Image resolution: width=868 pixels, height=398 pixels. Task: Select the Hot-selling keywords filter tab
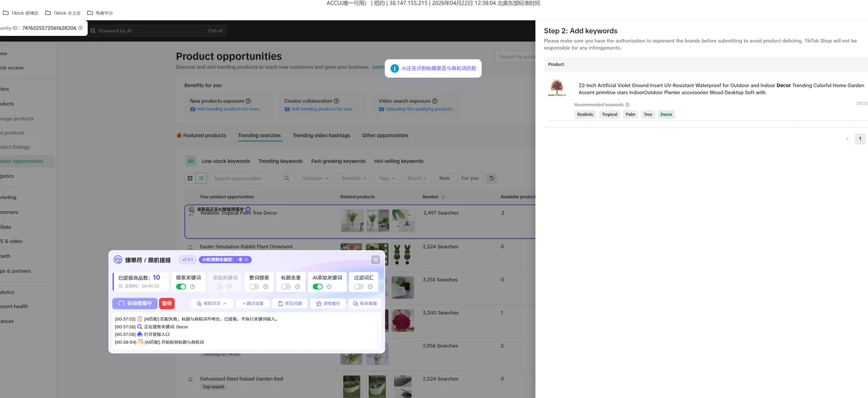(399, 161)
